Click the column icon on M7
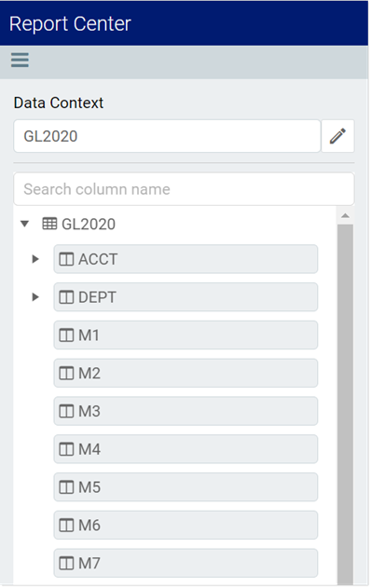Screen dimensions: 371x588 pyautogui.click(x=66, y=563)
